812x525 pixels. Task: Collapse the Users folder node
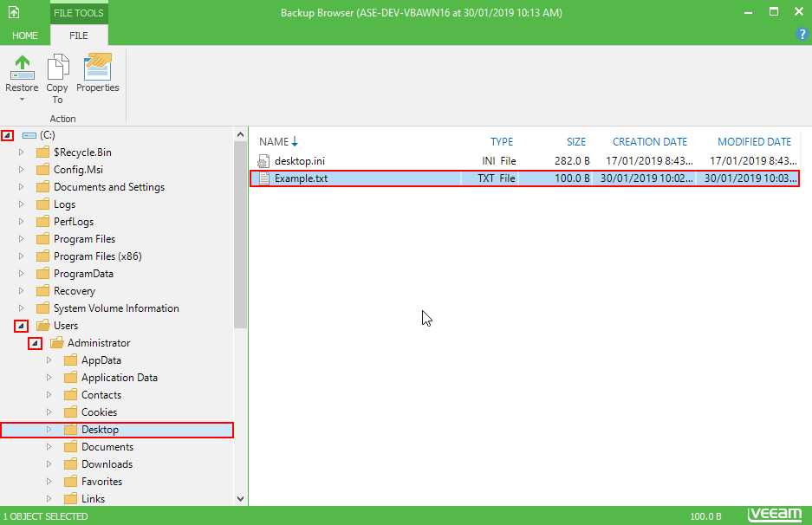click(21, 326)
